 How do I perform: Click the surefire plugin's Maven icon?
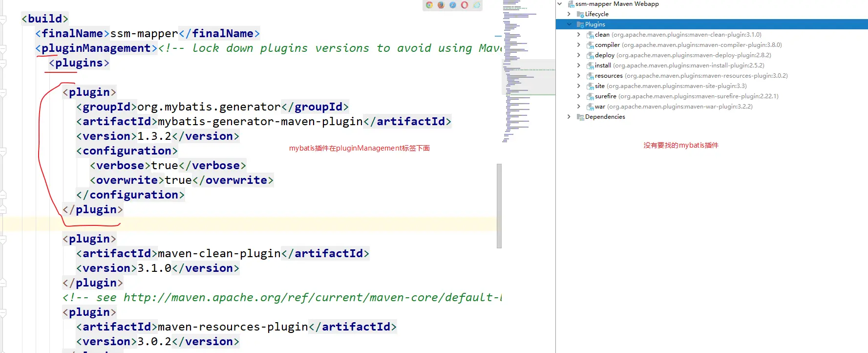click(x=590, y=96)
